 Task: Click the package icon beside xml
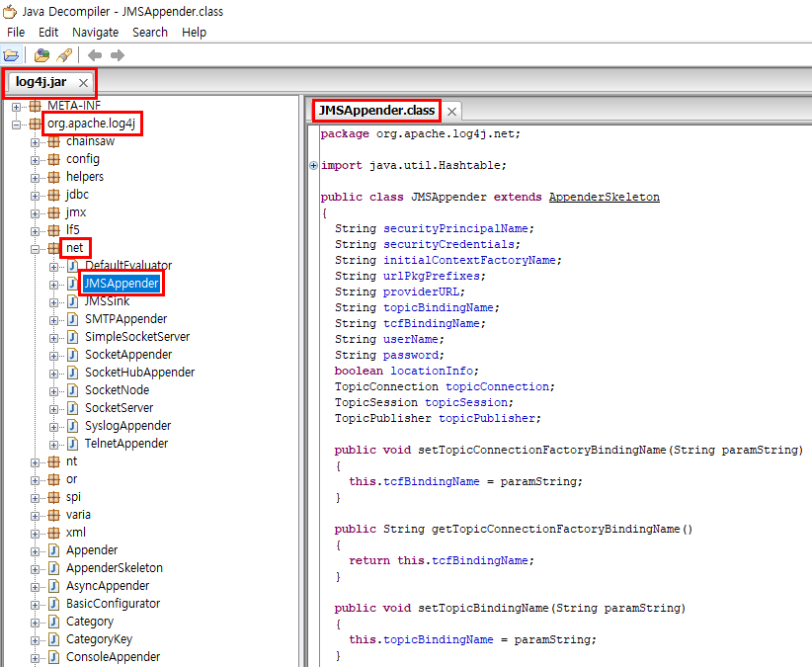54,533
